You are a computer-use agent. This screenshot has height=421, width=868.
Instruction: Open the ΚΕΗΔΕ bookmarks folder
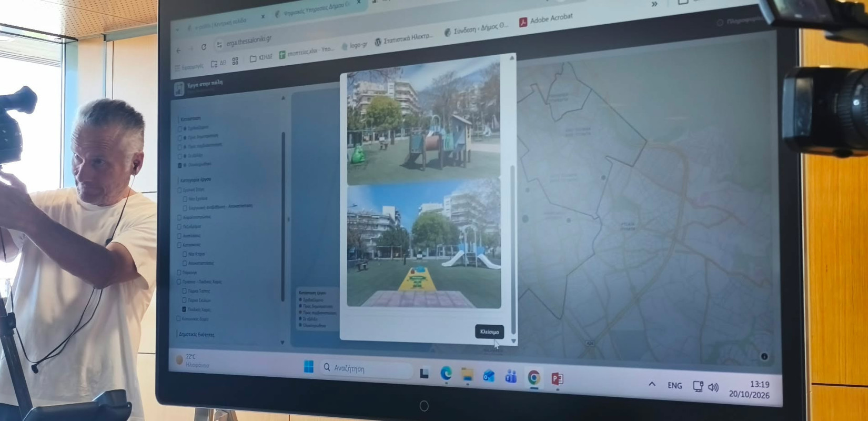[261, 57]
